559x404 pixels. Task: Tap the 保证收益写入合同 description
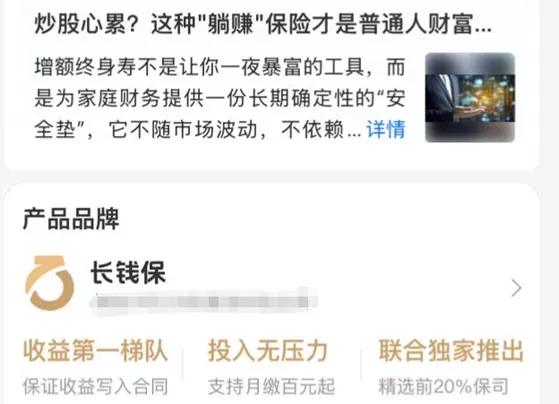pyautogui.click(x=95, y=387)
